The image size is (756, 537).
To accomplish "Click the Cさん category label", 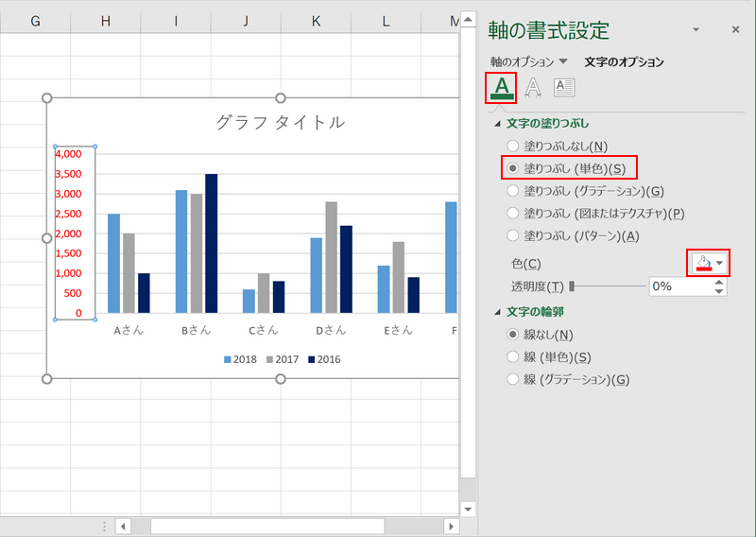I will 264,331.
